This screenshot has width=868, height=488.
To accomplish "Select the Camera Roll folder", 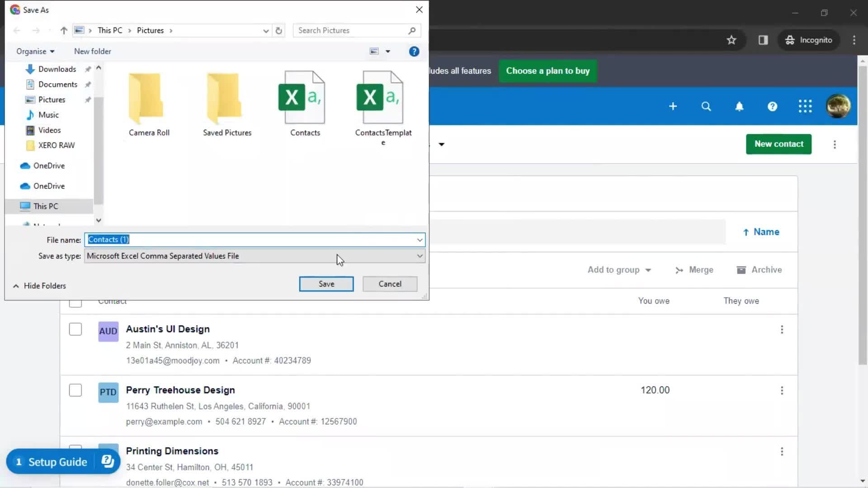I will [149, 103].
